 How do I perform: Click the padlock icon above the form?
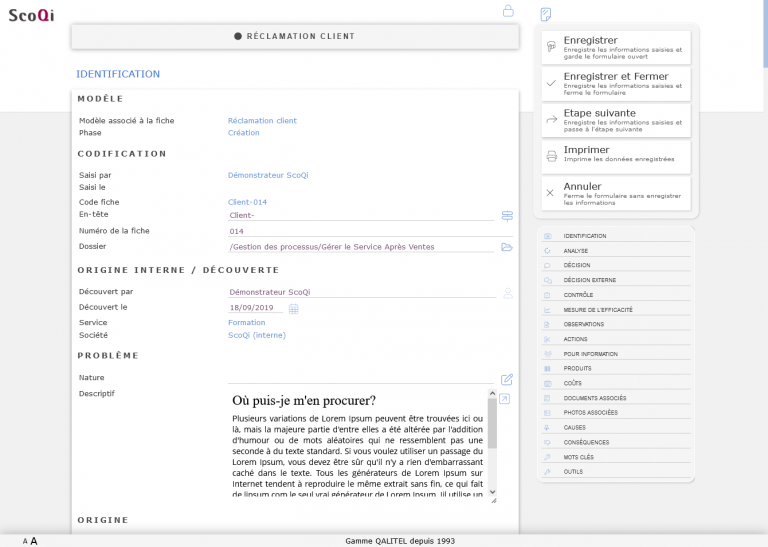[508, 11]
